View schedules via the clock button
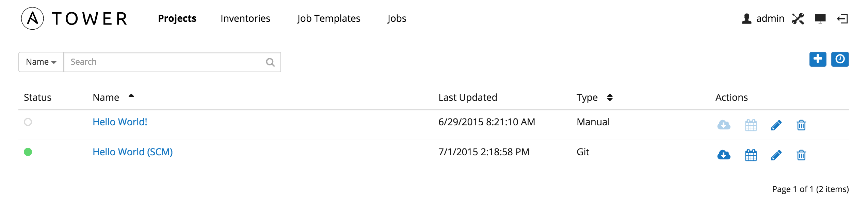 coord(840,59)
